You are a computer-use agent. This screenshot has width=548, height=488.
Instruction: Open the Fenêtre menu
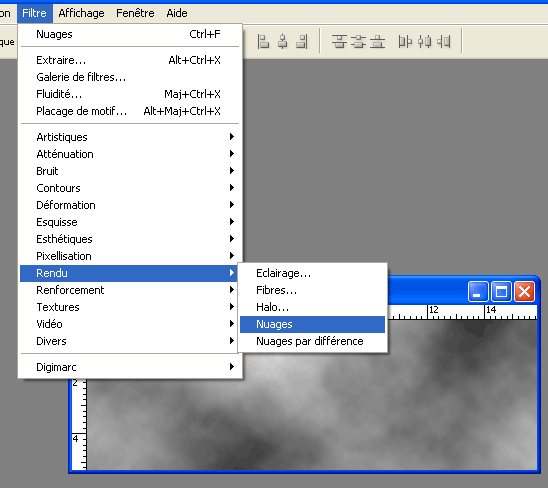tap(135, 13)
